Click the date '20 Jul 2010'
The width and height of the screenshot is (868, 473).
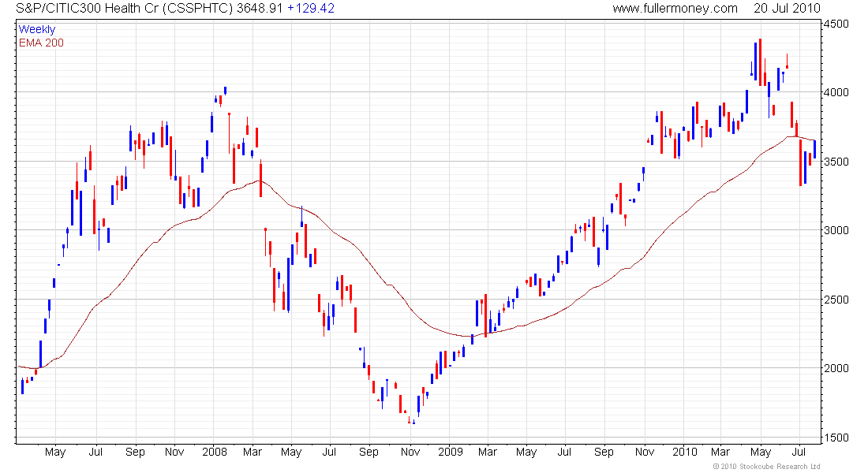[787, 9]
